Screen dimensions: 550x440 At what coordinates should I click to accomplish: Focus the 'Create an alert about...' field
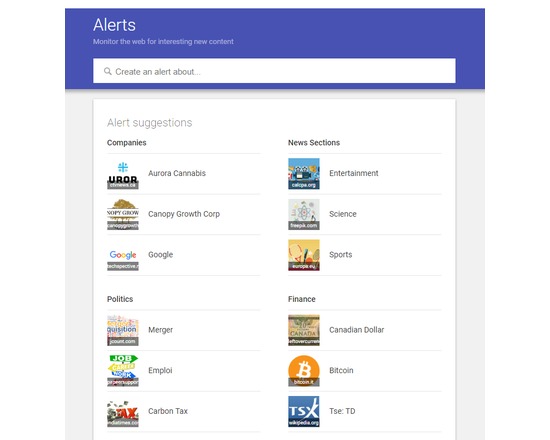coord(274,71)
